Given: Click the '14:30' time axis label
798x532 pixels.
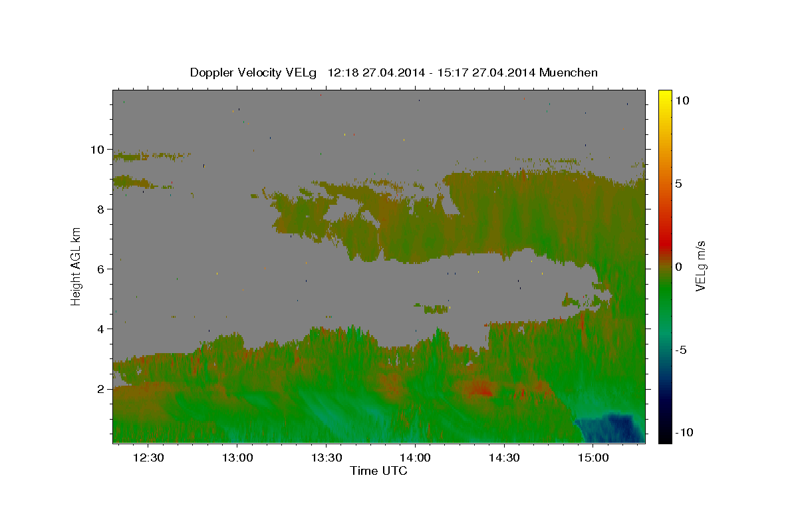Looking at the screenshot, I should (504, 458).
